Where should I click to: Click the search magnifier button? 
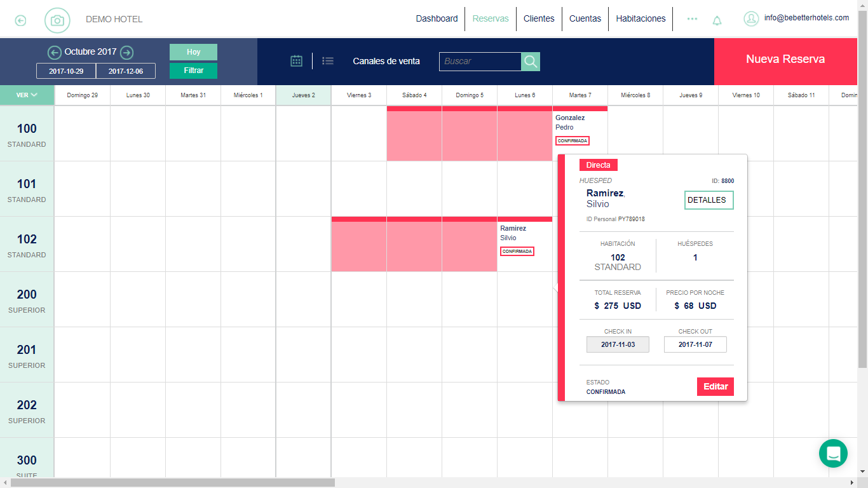pyautogui.click(x=531, y=62)
